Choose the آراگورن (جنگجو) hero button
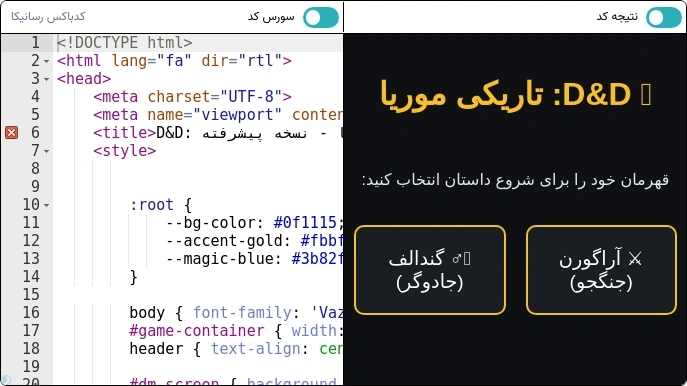687x386 pixels. coord(601,270)
